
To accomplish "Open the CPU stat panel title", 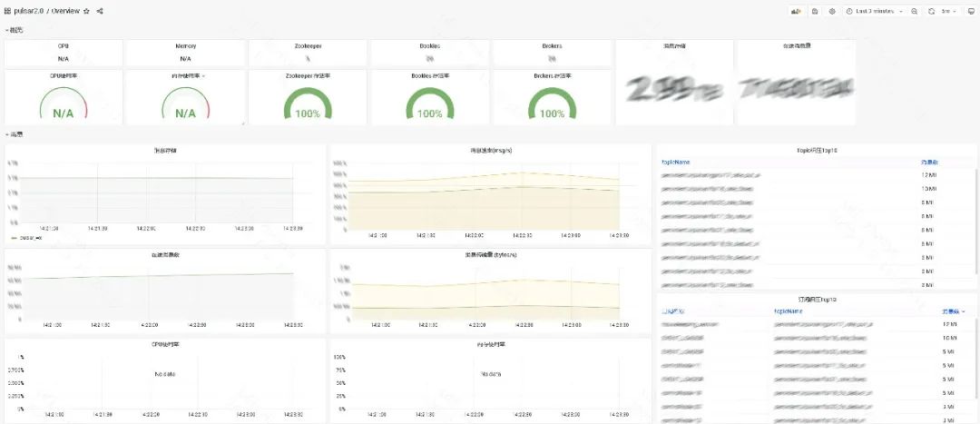I will tap(64, 45).
